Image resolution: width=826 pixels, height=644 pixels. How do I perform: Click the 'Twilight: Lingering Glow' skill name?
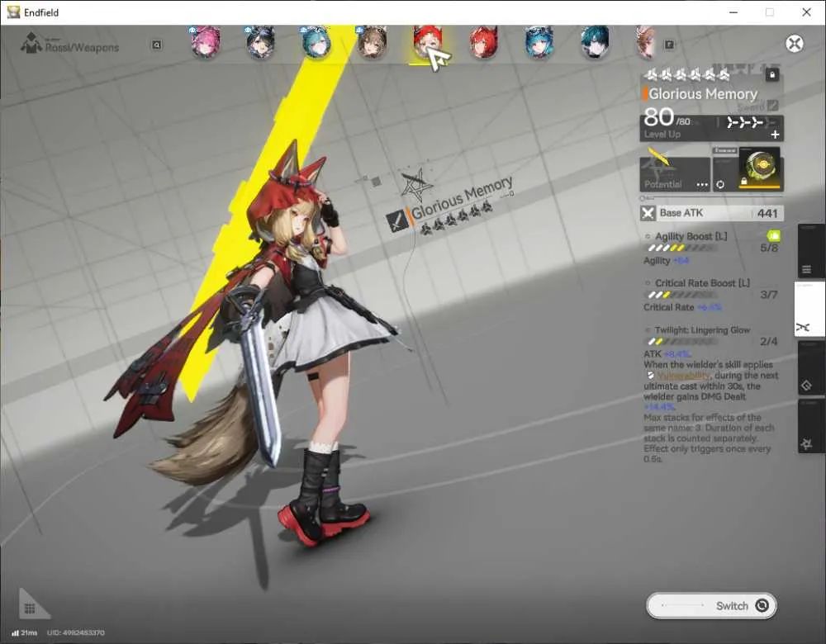pyautogui.click(x=702, y=330)
